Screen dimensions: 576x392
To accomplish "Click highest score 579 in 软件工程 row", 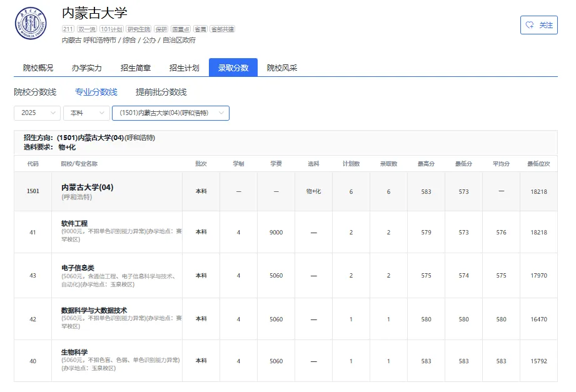I will 426,232.
